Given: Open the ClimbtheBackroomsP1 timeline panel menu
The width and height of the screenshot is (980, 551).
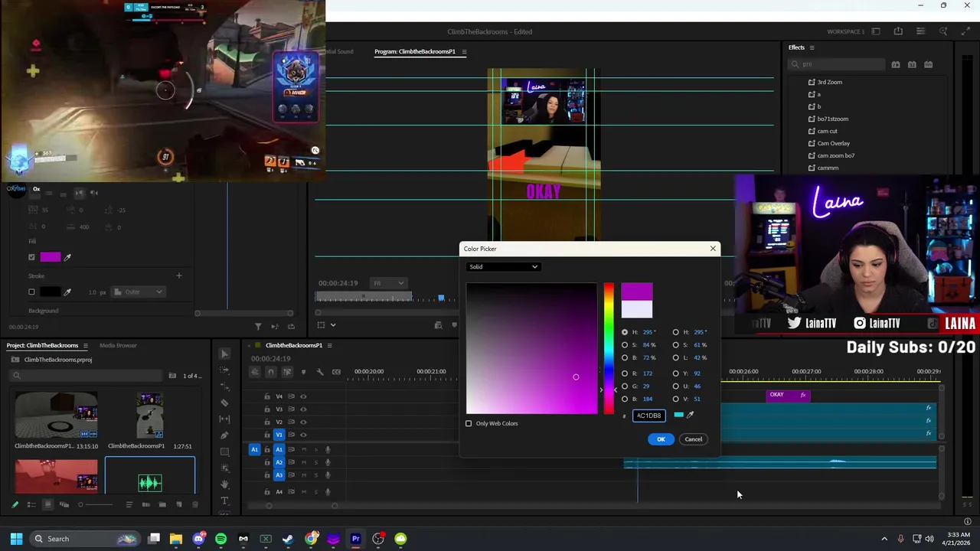Looking at the screenshot, I should 329,346.
